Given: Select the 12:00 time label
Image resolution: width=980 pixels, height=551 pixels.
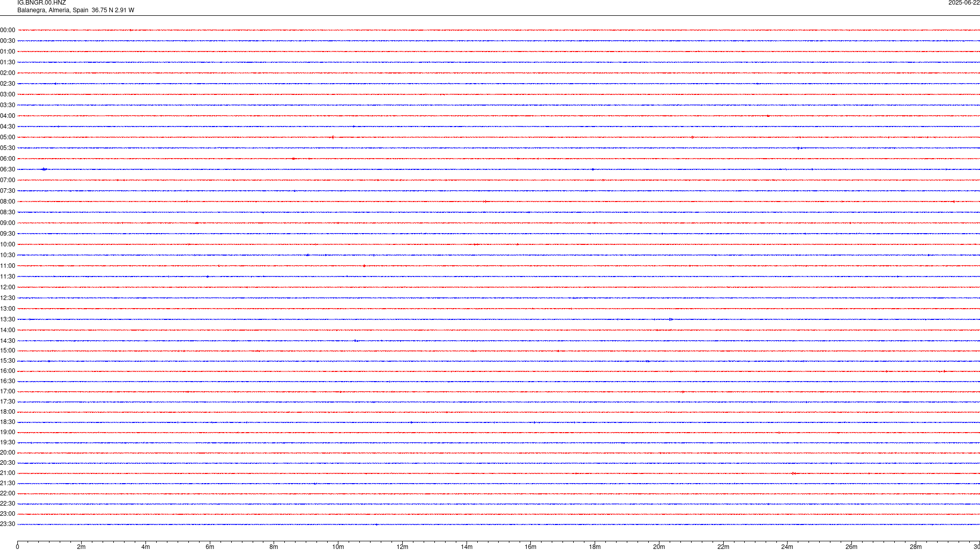Looking at the screenshot, I should coord(8,287).
